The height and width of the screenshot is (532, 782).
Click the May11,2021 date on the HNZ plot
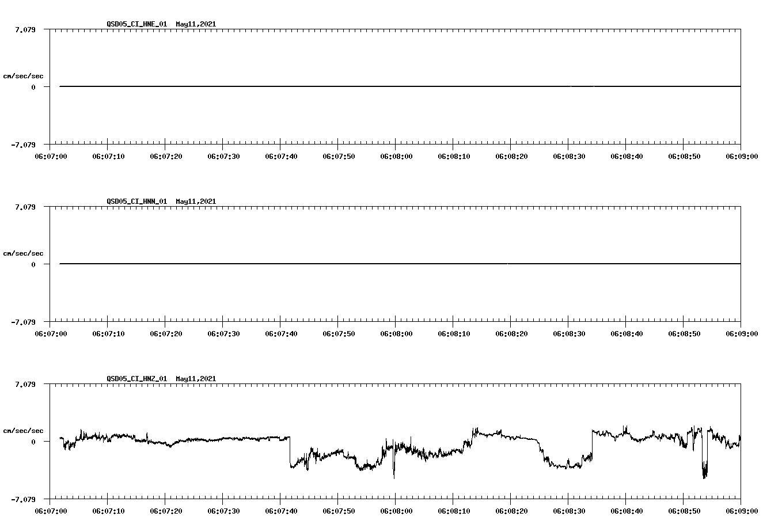pyautogui.click(x=195, y=379)
